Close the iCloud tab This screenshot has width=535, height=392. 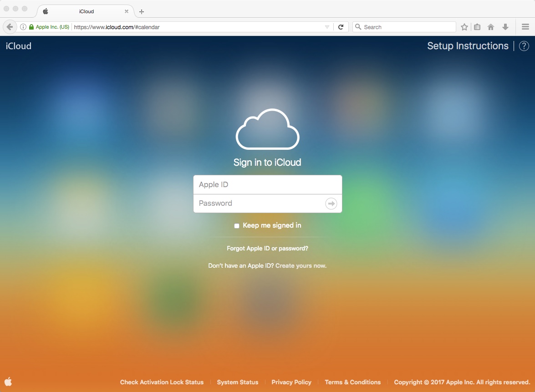127,11
